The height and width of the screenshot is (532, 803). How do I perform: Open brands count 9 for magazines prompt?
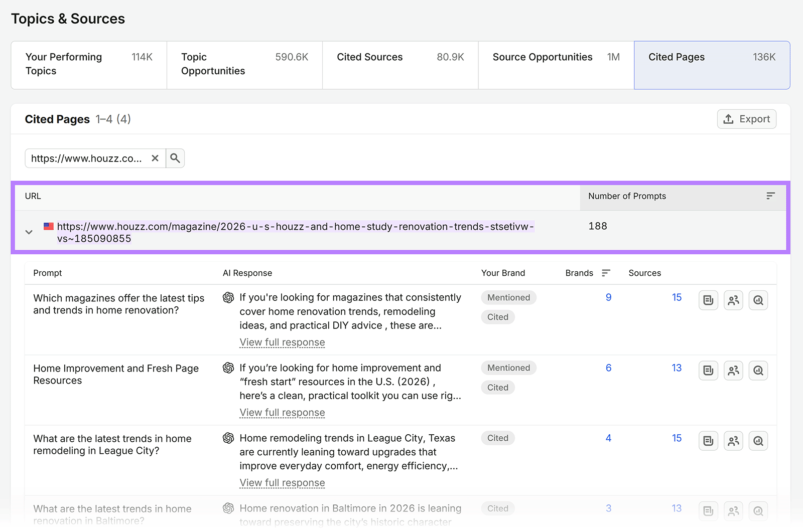608,297
